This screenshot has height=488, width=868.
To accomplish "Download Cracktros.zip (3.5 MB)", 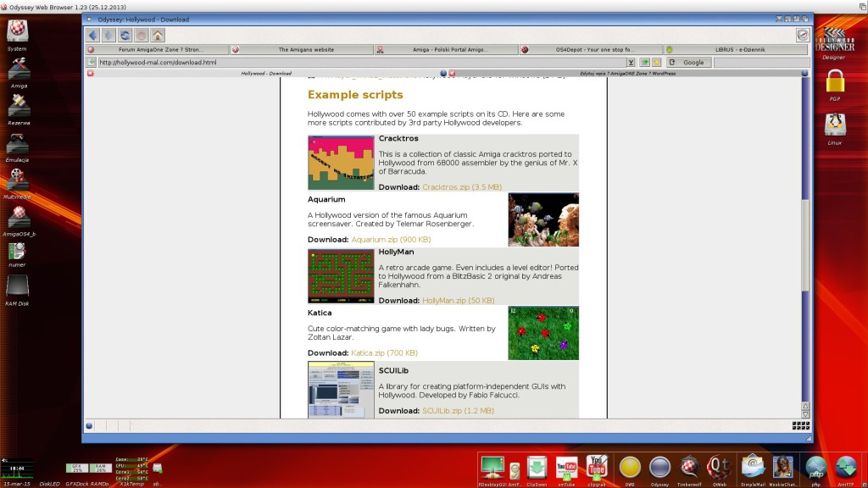I will [462, 187].
